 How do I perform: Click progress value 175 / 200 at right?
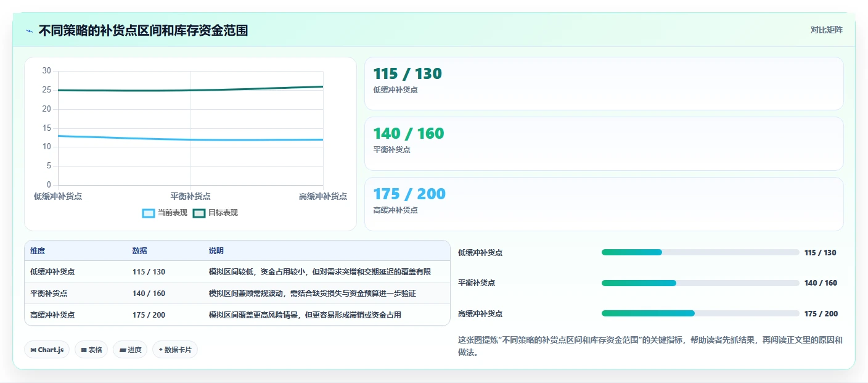coord(821,313)
